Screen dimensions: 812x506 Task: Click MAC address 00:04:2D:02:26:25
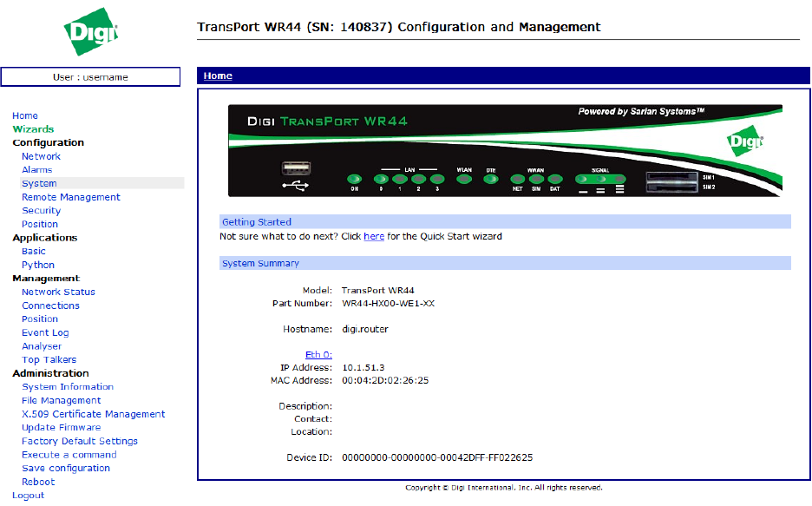pyautogui.click(x=385, y=381)
